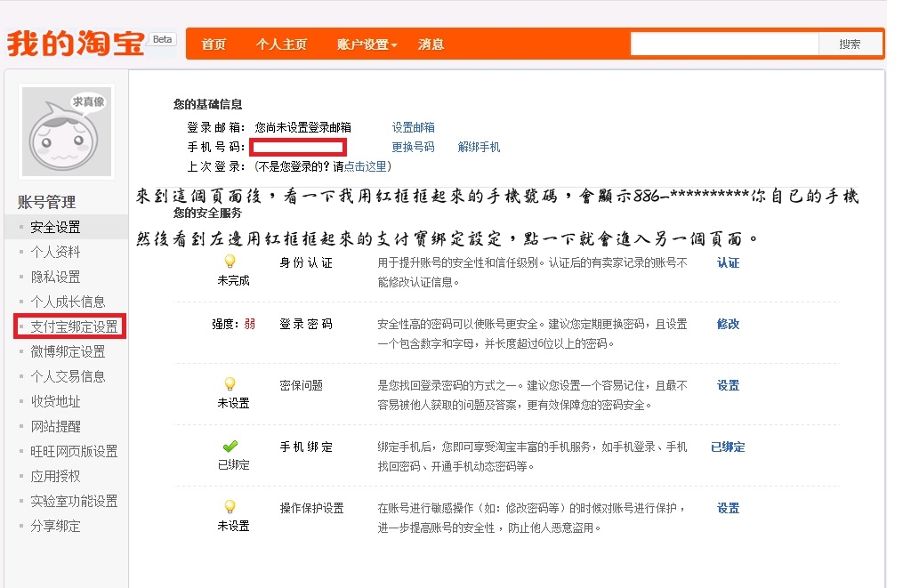
Task: Type in the top search field
Action: [723, 44]
